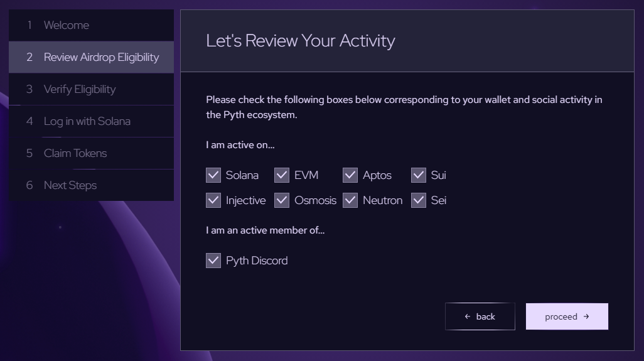This screenshot has height=361, width=644.
Task: Toggle the Osmosis checkbox
Action: [282, 200]
